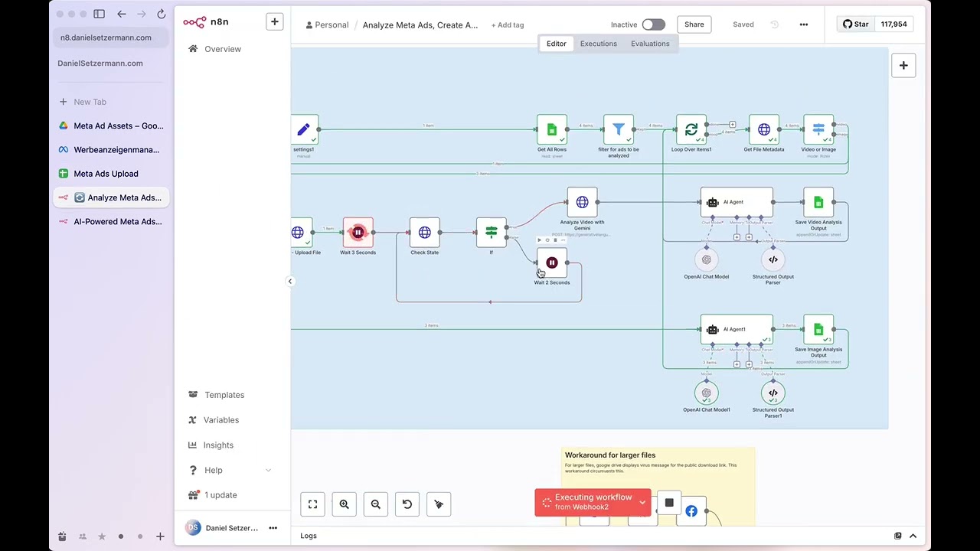Open the Wait 3 Seconds node
980x551 pixels.
point(358,232)
